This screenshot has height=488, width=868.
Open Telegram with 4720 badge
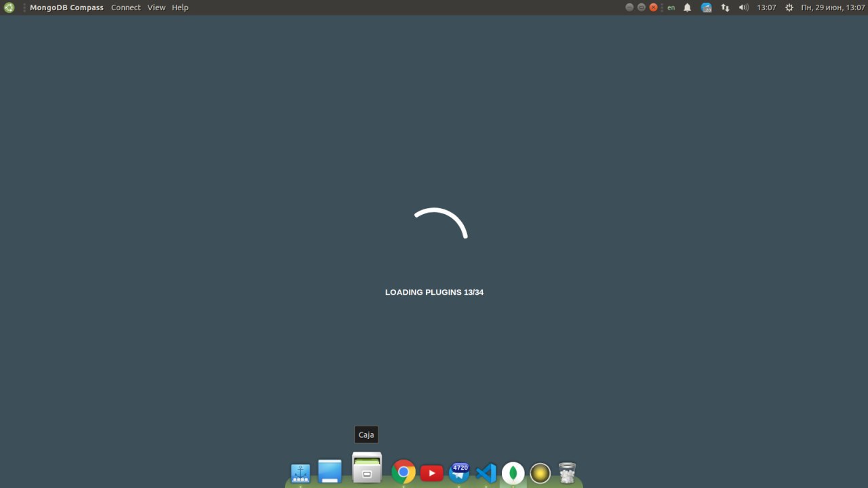coord(459,472)
